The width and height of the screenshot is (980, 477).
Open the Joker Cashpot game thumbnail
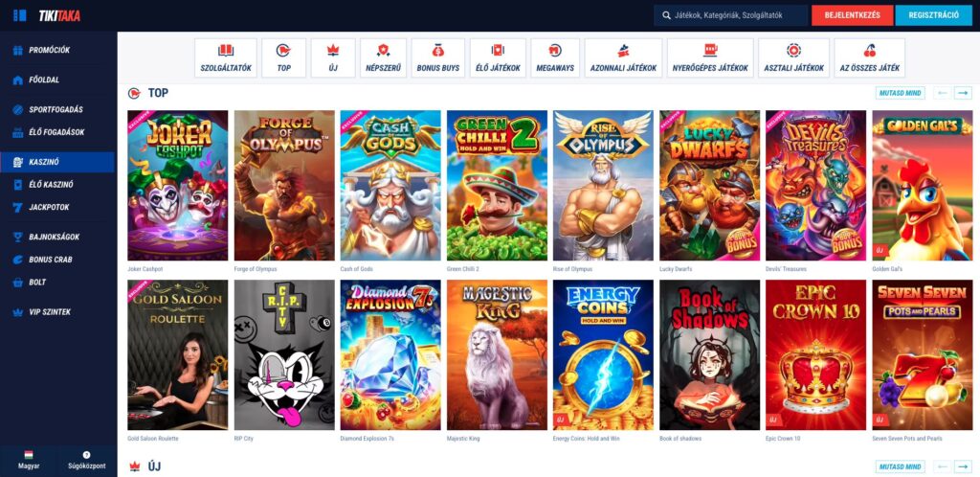(177, 185)
